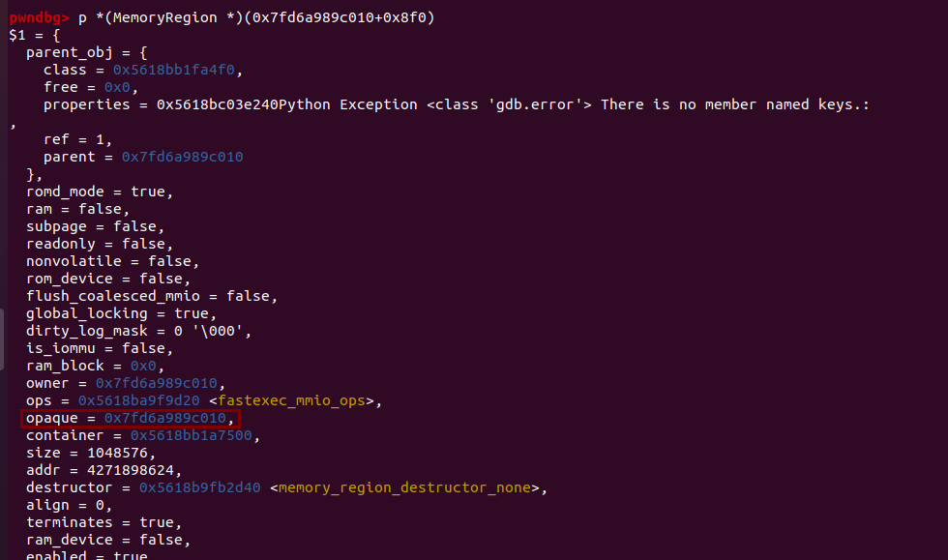Click the destructor address 0x5618b9fb2d40

[x=200, y=487]
